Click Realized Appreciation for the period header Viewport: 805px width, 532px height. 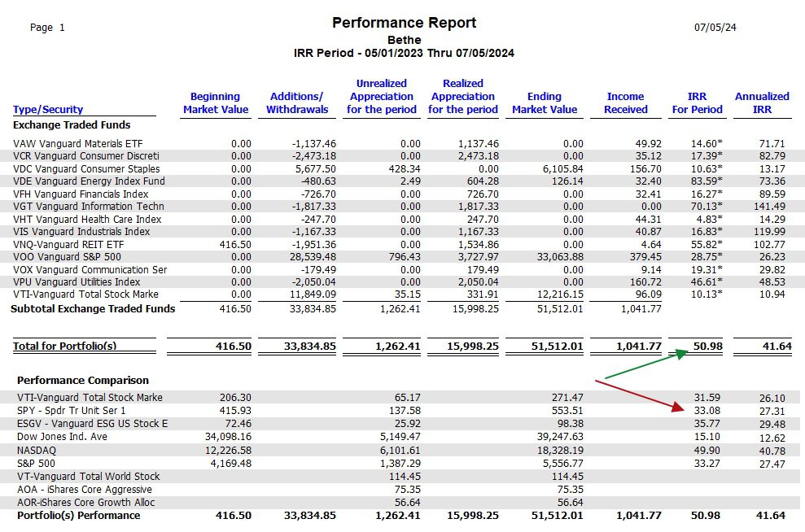tap(463, 97)
